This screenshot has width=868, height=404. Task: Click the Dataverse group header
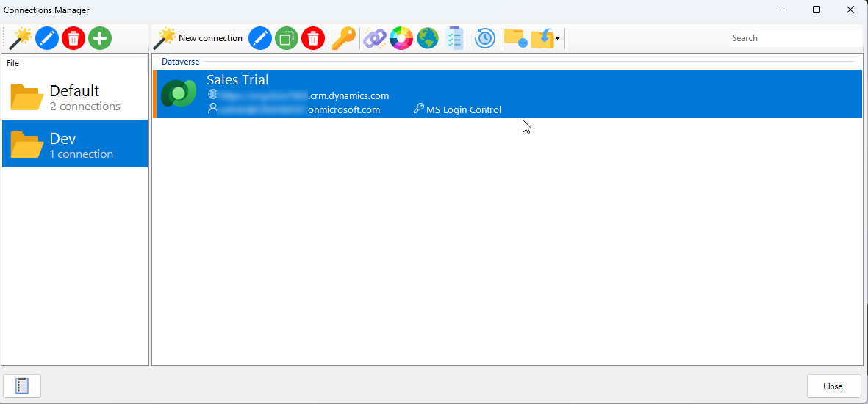[x=181, y=62]
